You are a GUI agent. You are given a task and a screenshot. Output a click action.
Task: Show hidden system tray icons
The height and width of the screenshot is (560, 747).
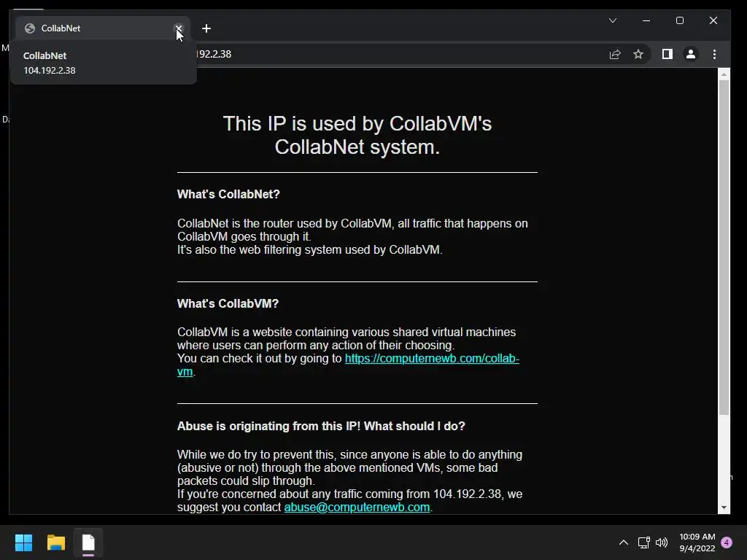point(624,542)
